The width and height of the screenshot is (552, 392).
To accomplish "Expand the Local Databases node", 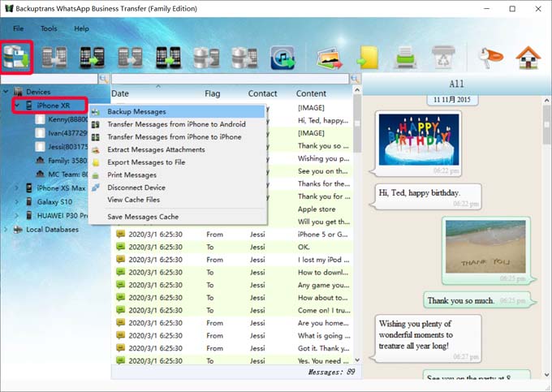I will point(6,230).
